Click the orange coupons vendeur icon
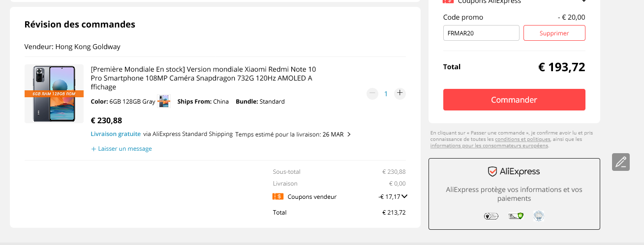 coord(277,196)
